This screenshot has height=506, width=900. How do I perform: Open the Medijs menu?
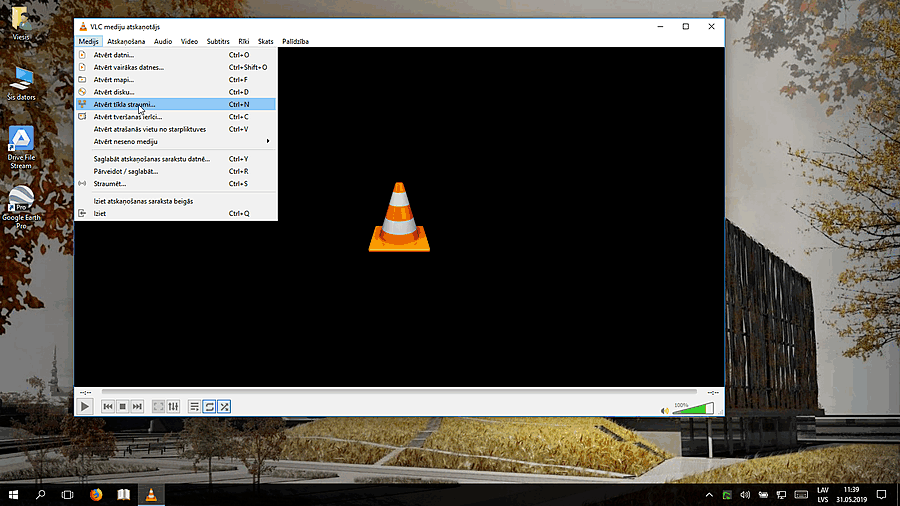click(x=88, y=41)
